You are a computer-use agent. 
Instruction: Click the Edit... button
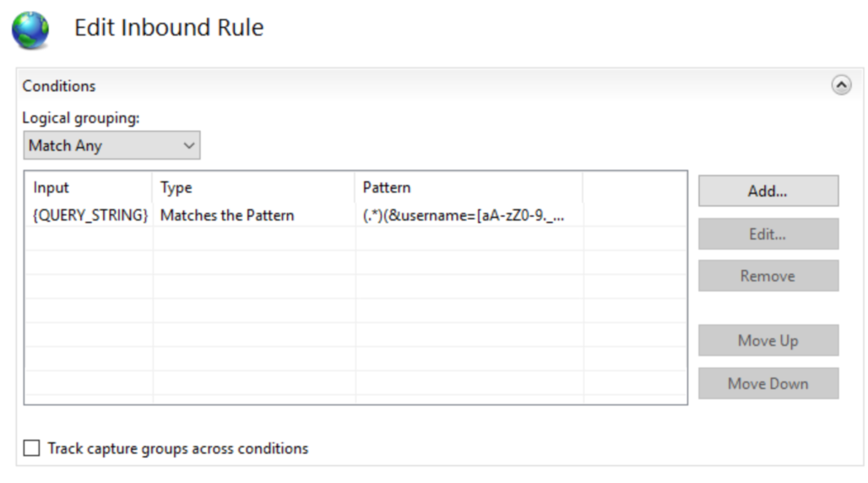(x=768, y=234)
